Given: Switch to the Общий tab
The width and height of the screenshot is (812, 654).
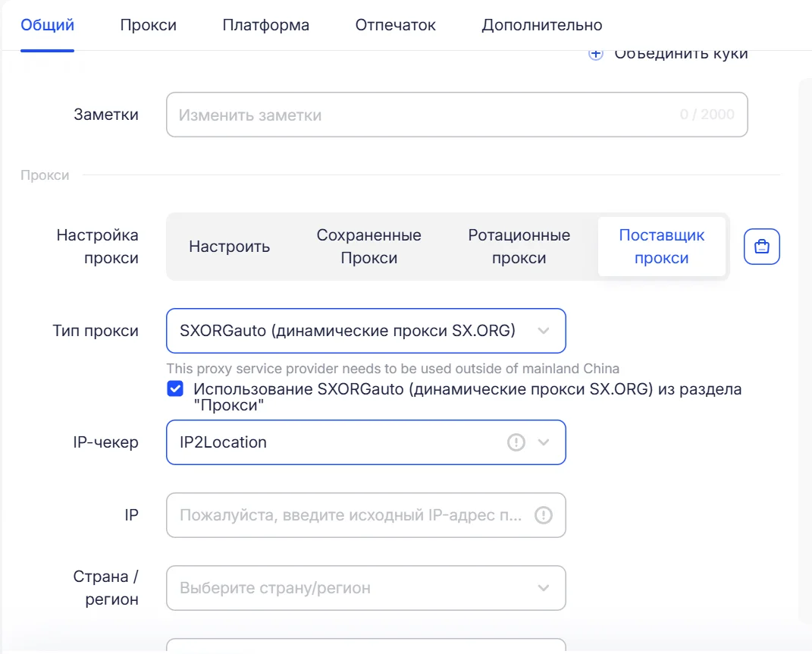Looking at the screenshot, I should (x=47, y=25).
